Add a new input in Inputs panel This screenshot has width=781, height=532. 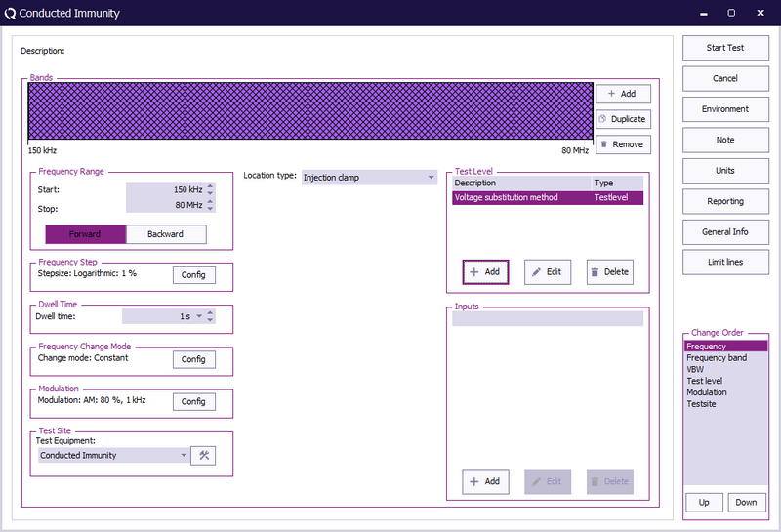click(485, 481)
